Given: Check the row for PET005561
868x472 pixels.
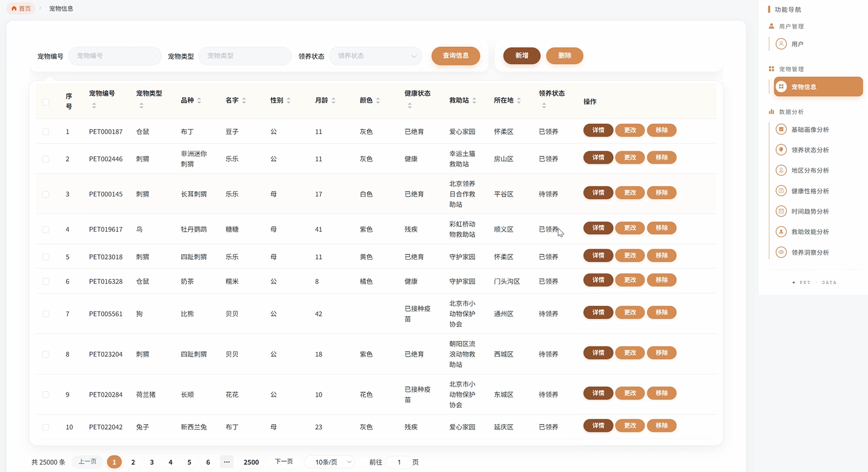Looking at the screenshot, I should point(46,314).
